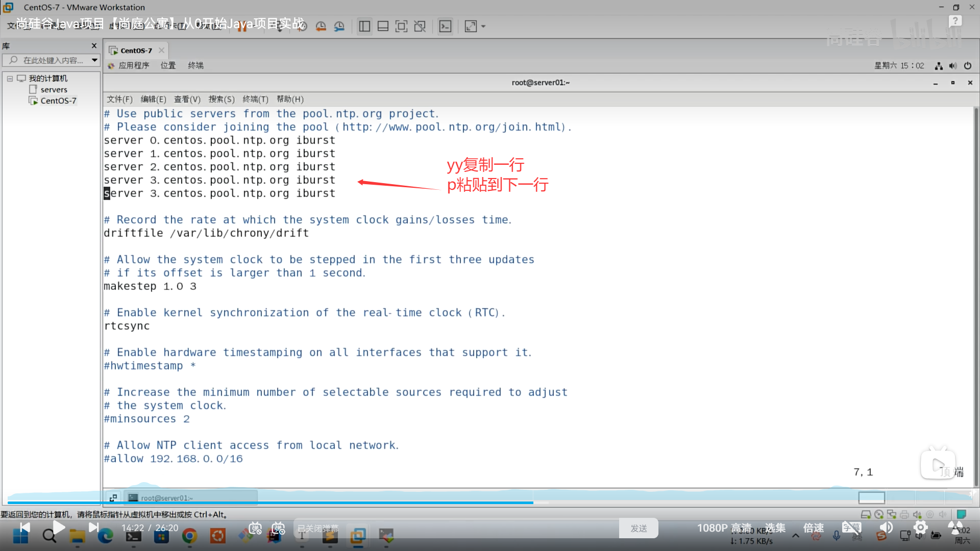Click the CentOS network status icon

939,66
